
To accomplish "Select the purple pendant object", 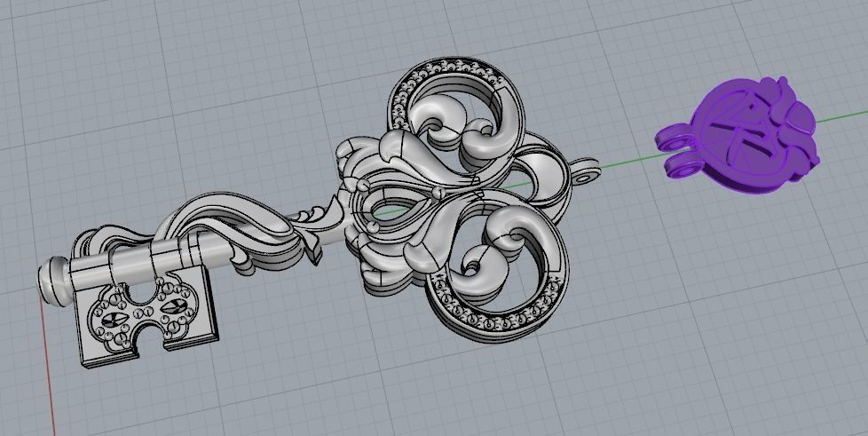I will pos(738,136).
